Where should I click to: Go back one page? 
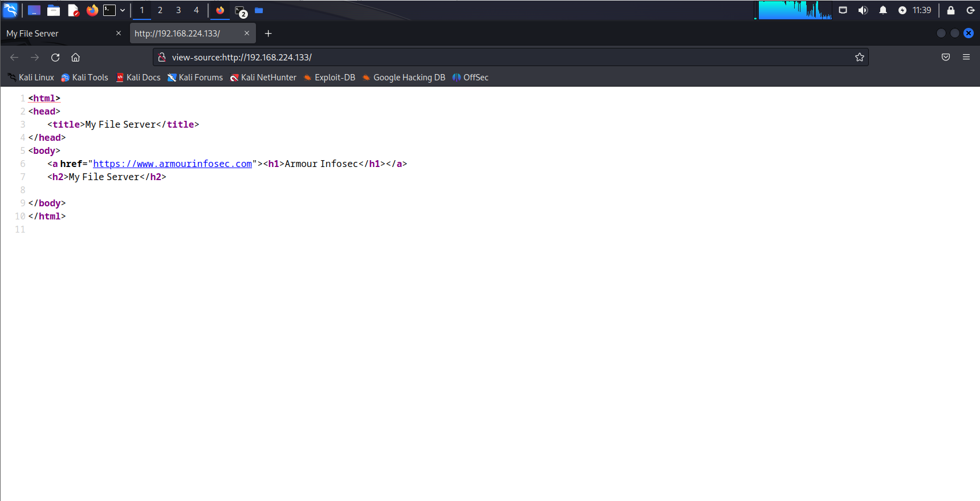click(x=14, y=57)
